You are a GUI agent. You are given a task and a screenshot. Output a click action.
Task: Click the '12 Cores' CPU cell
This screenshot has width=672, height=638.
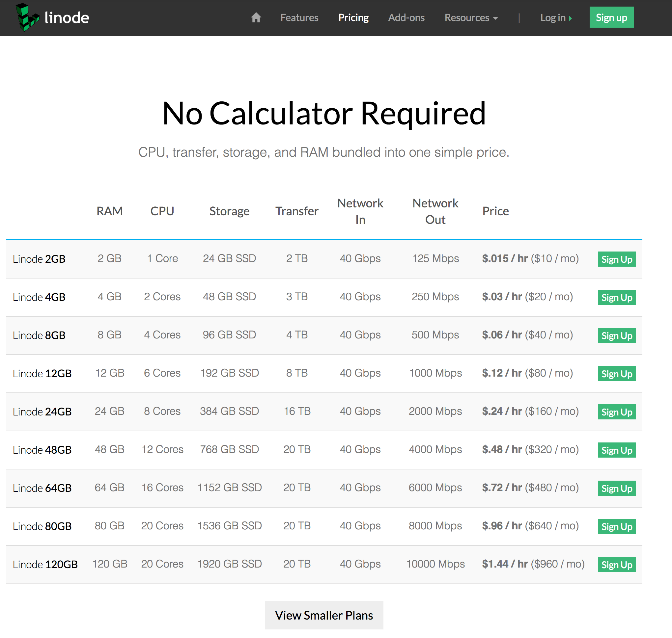tap(162, 449)
